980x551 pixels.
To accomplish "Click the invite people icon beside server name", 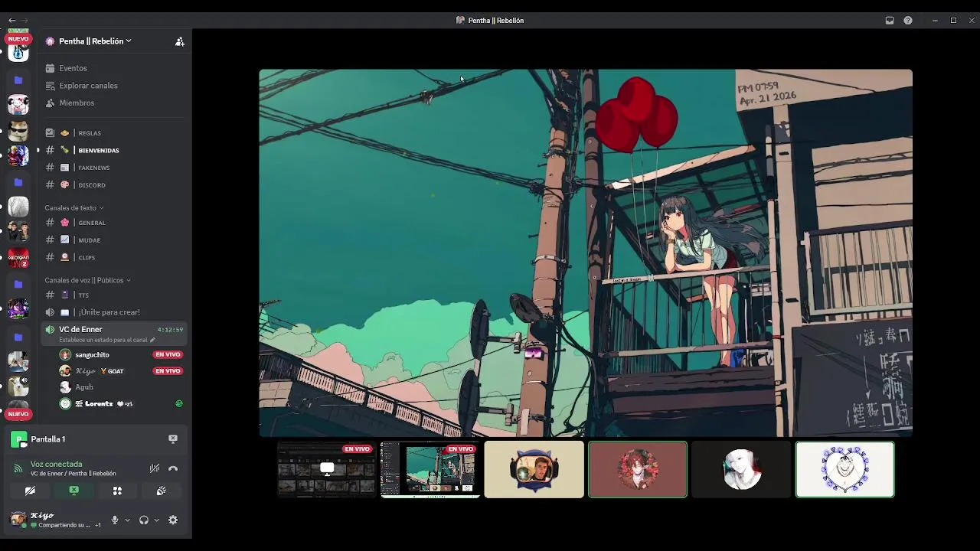I will (x=179, y=41).
